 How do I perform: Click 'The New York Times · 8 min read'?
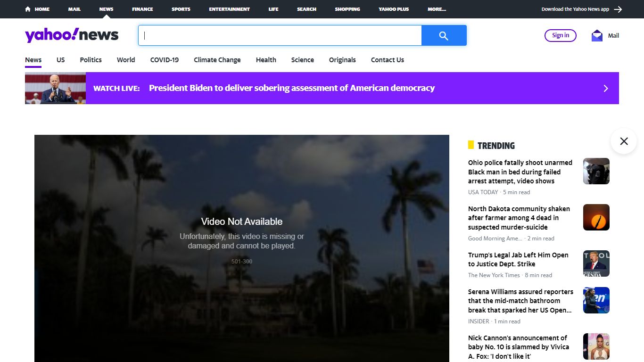click(x=510, y=275)
